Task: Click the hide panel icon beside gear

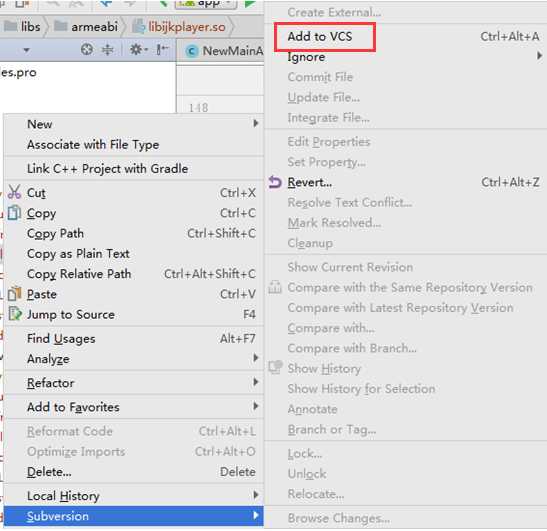Action: pos(162,50)
